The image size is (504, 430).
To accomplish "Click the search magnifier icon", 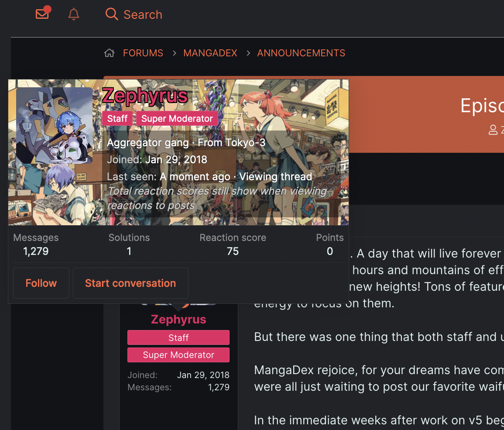I will 112,14.
